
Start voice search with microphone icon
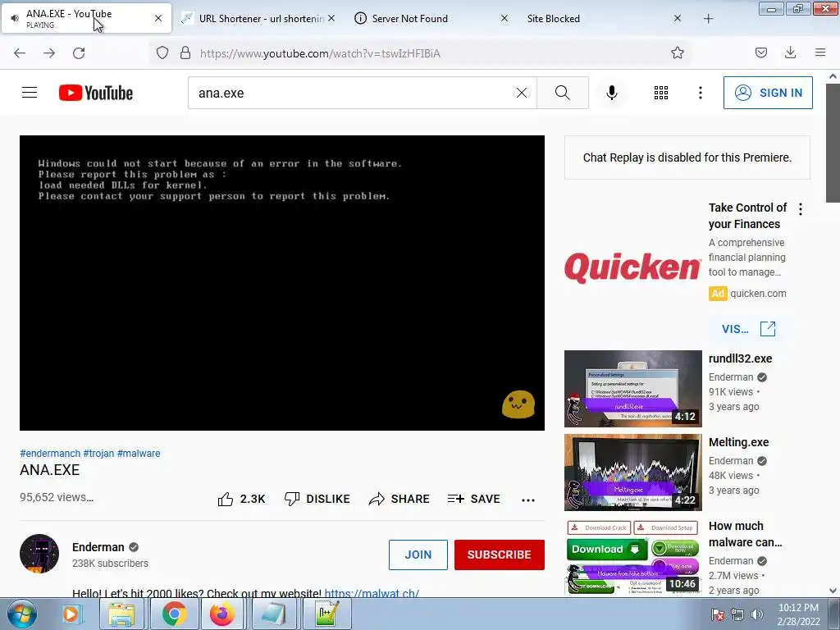click(612, 93)
